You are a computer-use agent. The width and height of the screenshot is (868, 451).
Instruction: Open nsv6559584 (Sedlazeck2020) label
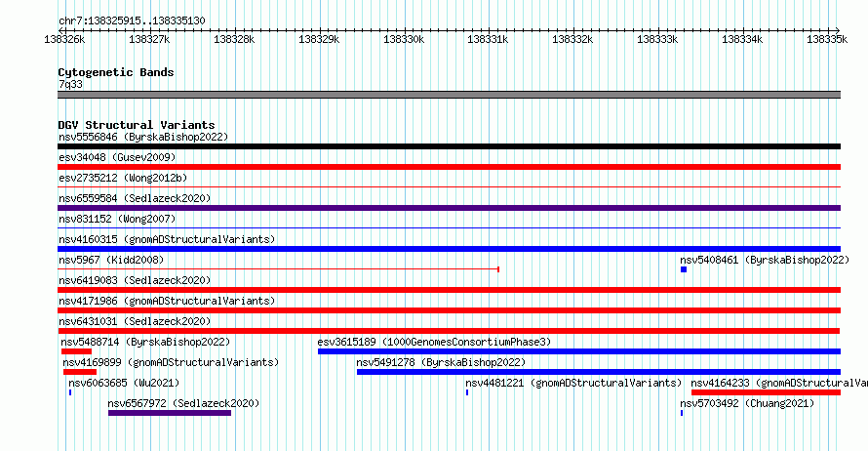(135, 198)
